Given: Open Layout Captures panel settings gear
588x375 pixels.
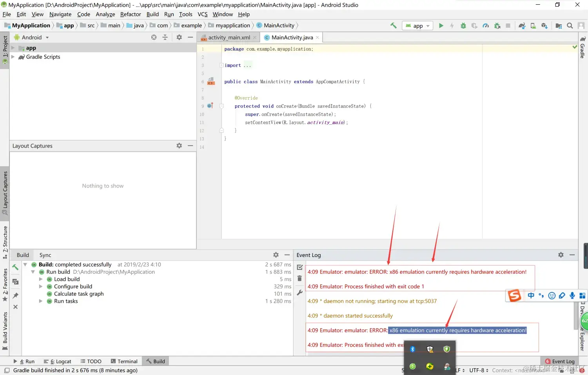Looking at the screenshot, I should [x=179, y=146].
